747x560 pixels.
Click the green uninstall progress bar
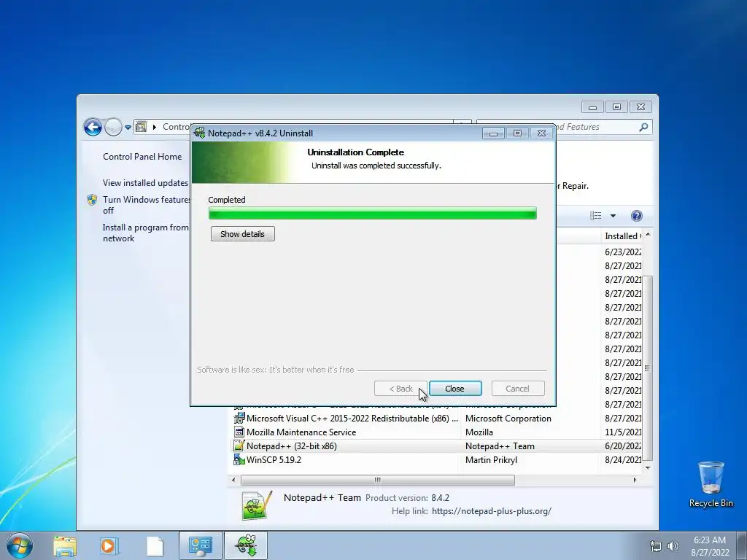pos(373,214)
